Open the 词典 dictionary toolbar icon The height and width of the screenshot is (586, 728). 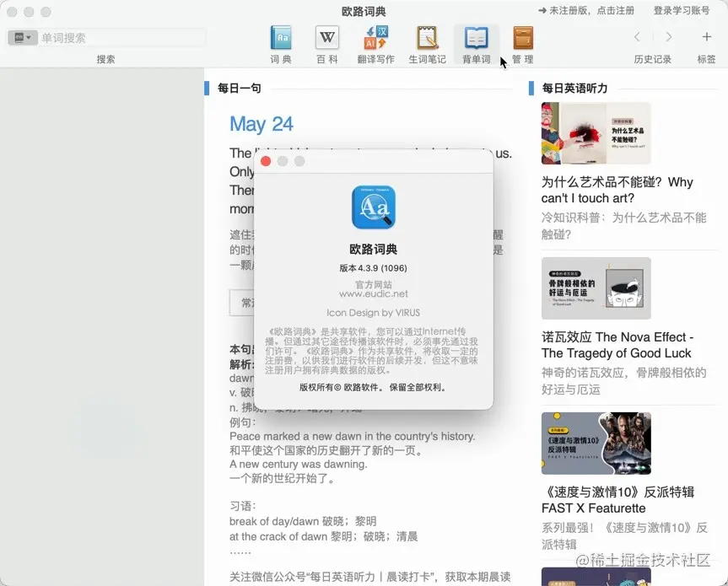[281, 38]
